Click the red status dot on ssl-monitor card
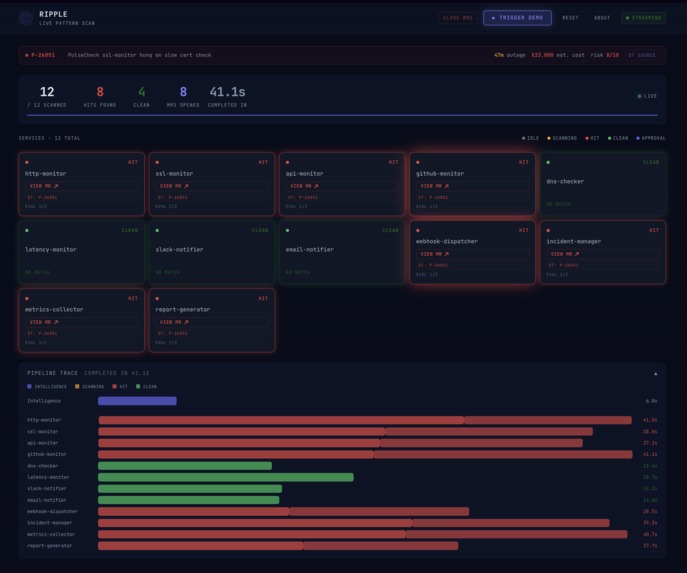Viewport: 687px width, 573px height. coord(157,162)
